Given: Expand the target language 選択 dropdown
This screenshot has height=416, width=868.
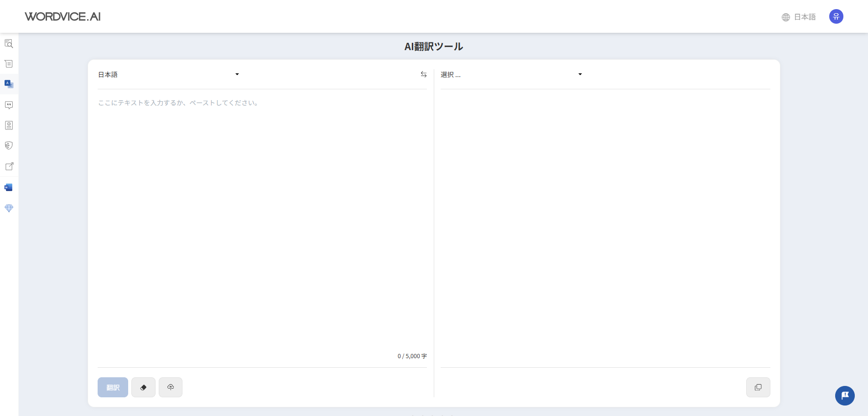Looking at the screenshot, I should coord(511,74).
